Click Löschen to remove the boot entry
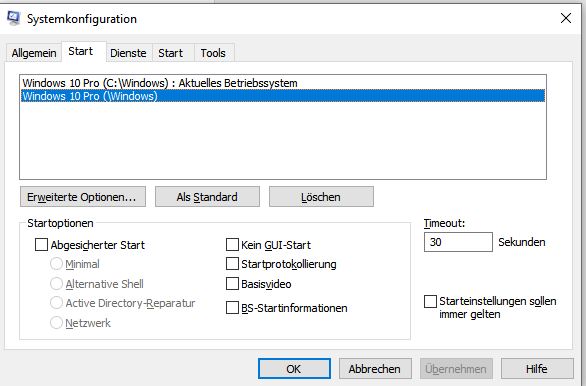The width and height of the screenshot is (586, 386). click(x=321, y=197)
